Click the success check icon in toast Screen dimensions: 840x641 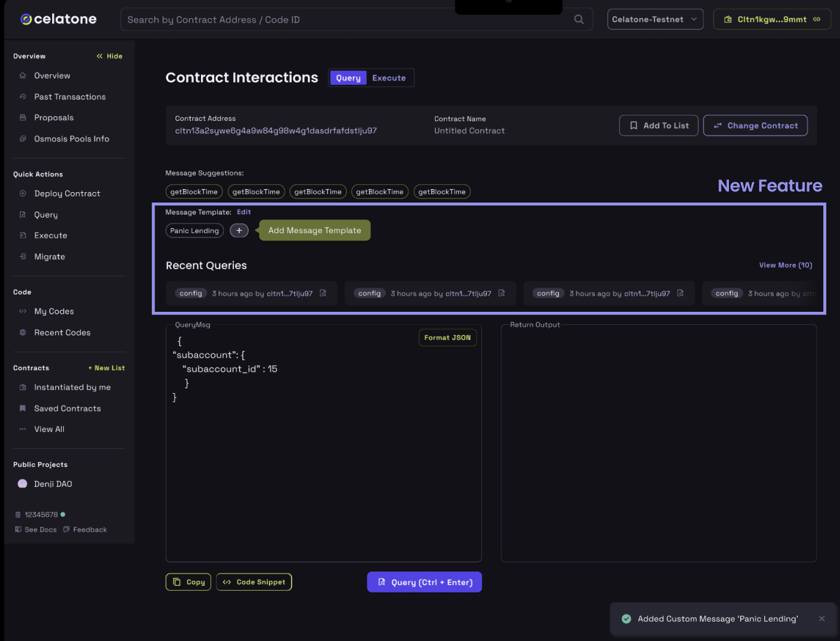(627, 619)
